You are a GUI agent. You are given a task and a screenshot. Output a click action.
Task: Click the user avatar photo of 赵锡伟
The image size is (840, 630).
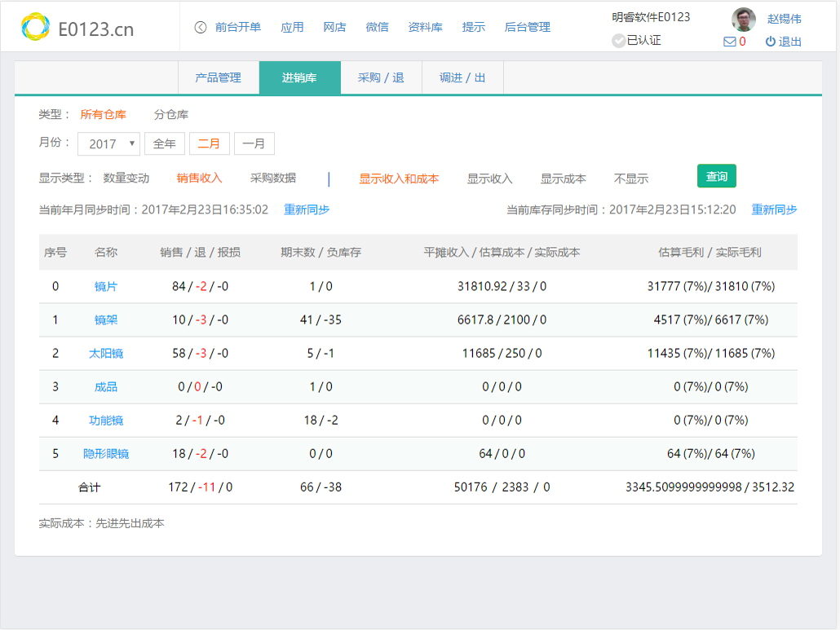(x=743, y=20)
